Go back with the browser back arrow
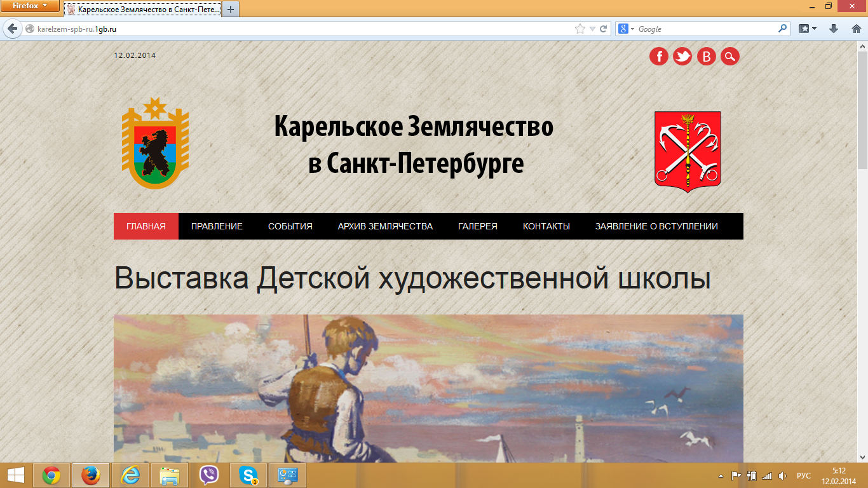 [12, 29]
